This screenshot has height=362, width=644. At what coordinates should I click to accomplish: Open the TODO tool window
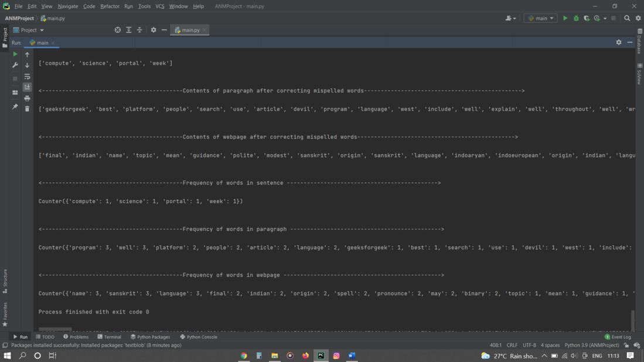(45, 337)
